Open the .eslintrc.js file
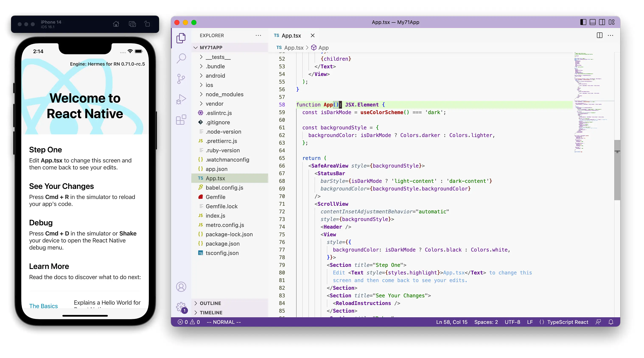 click(x=230, y=113)
